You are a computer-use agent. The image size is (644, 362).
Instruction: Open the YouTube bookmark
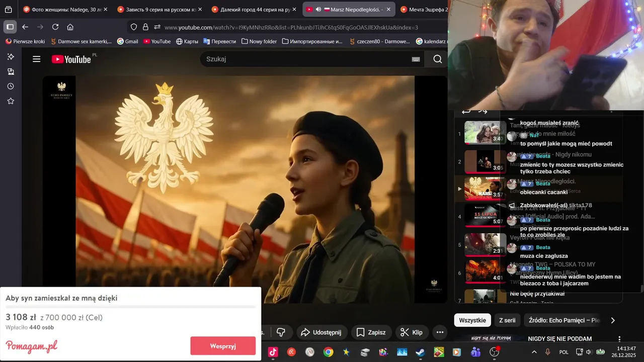157,41
